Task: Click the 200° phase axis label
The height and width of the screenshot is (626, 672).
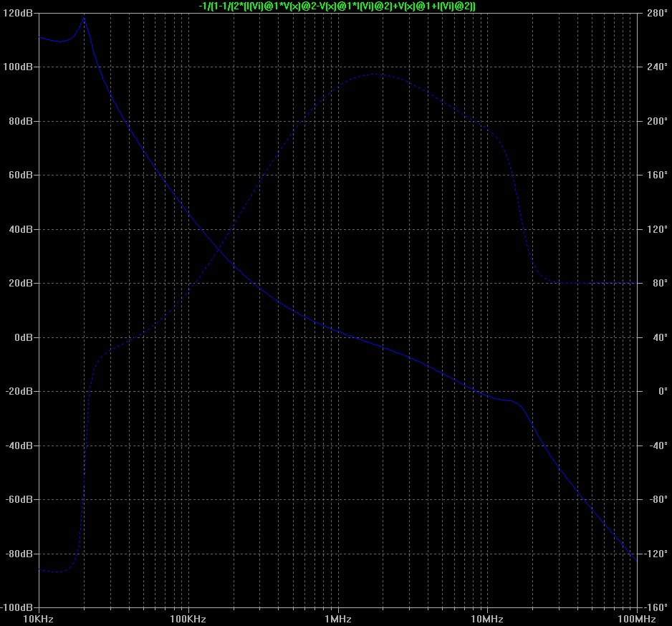Action: tap(657, 121)
